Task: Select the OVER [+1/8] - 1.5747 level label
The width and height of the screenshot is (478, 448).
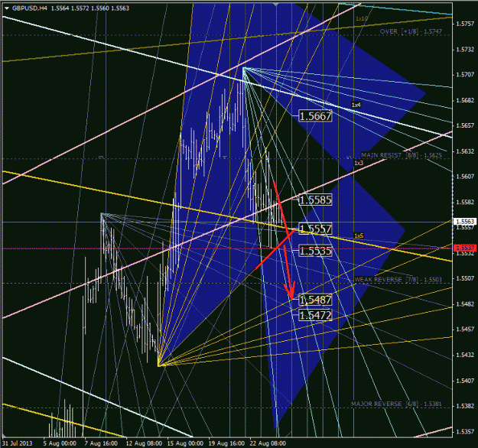Action: pos(411,31)
